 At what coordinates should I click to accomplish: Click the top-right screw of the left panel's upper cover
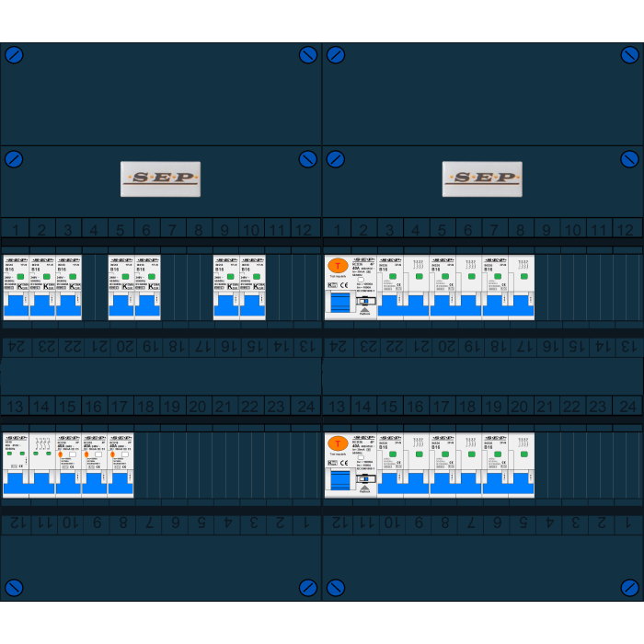coord(308,54)
